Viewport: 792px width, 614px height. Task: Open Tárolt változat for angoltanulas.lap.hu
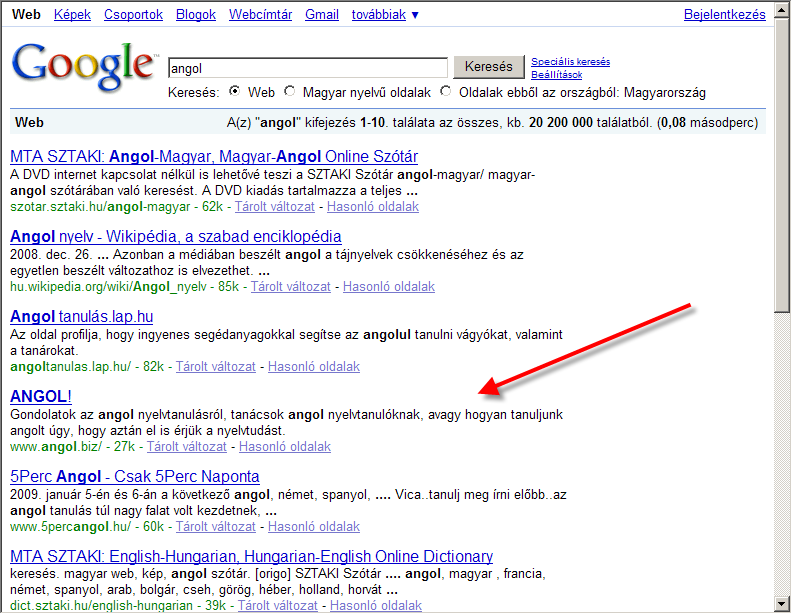[x=216, y=367]
